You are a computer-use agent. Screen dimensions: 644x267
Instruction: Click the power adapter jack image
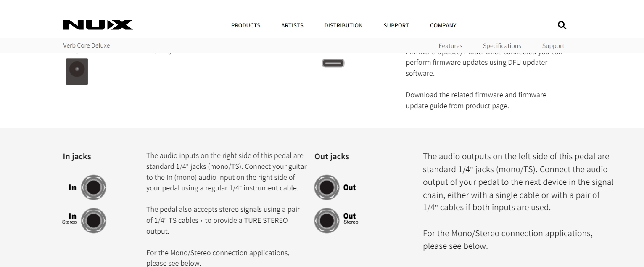77,71
